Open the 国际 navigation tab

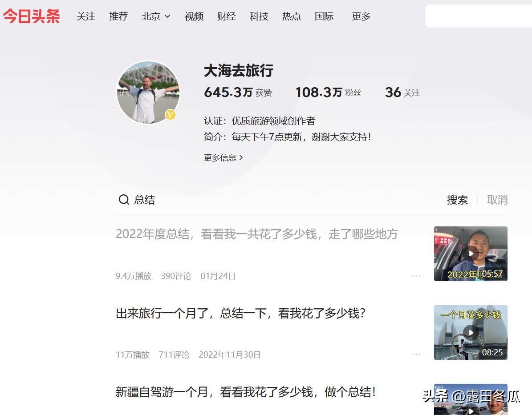[x=324, y=16]
